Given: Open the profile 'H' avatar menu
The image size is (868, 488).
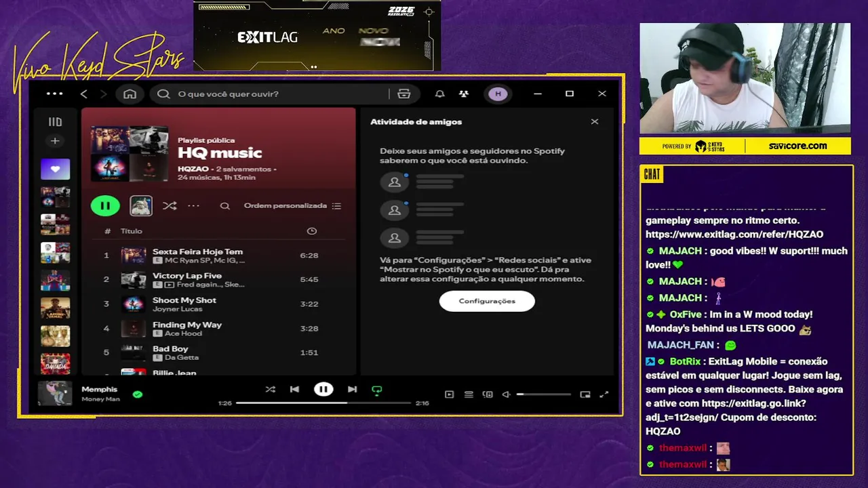Looking at the screenshot, I should [x=498, y=94].
